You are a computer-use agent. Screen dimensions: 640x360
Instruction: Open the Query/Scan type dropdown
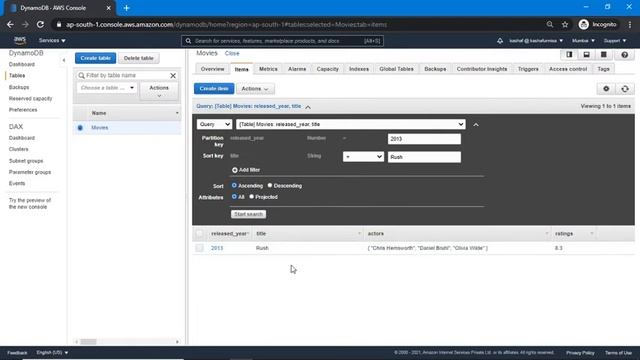point(214,124)
